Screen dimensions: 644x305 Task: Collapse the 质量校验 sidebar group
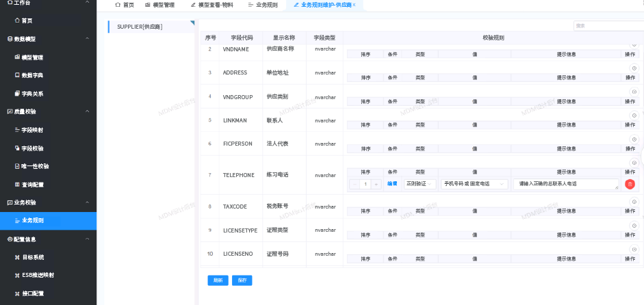coord(87,111)
